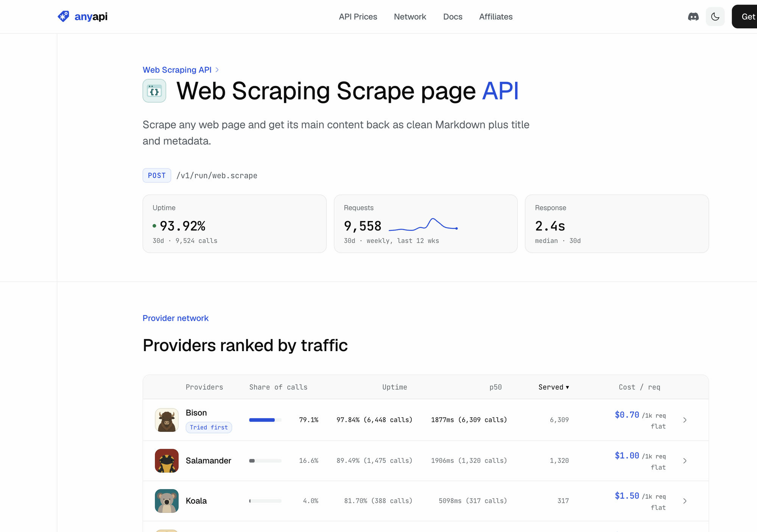Follow the Web Scraping API breadcrumb link
This screenshot has width=757, height=532.
[177, 70]
